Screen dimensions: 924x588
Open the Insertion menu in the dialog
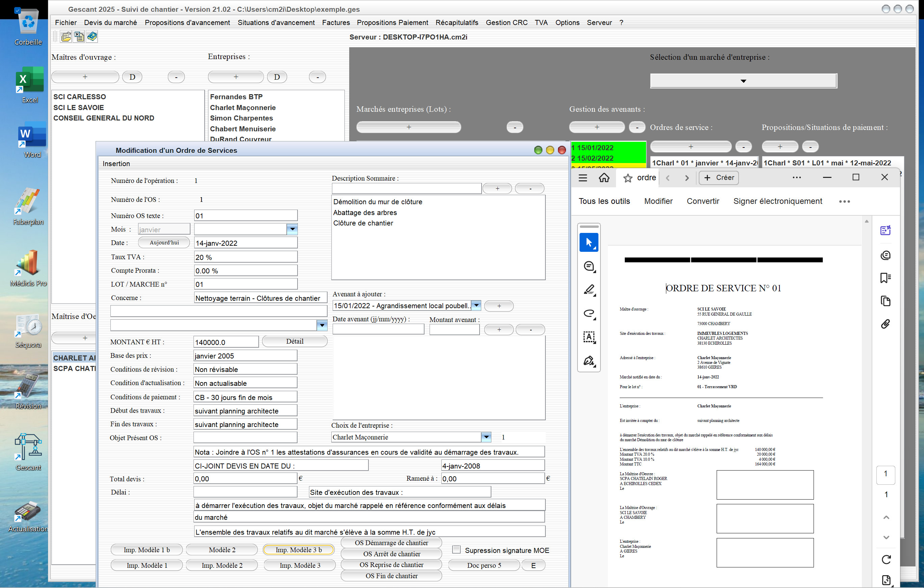pos(116,164)
